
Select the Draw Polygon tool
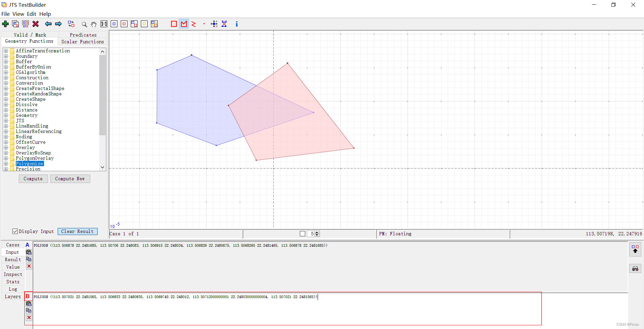pos(184,24)
